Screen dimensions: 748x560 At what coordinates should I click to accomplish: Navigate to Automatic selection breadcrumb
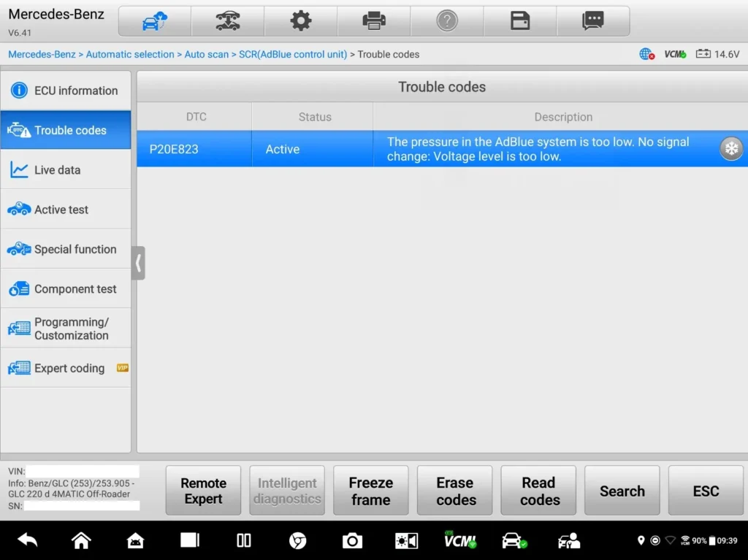click(x=130, y=54)
